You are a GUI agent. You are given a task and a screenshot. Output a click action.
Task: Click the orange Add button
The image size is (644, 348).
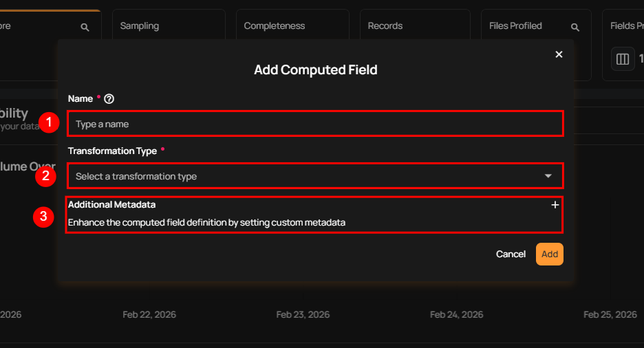549,254
